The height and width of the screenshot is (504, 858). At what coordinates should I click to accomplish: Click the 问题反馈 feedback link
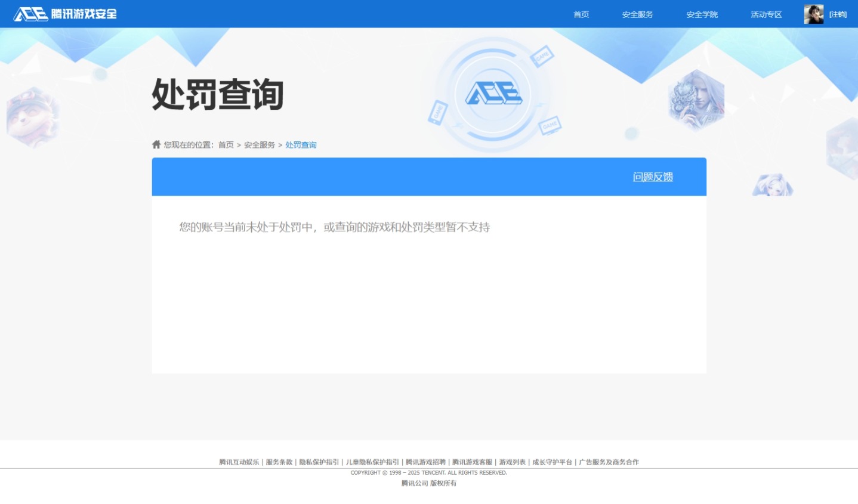point(652,177)
